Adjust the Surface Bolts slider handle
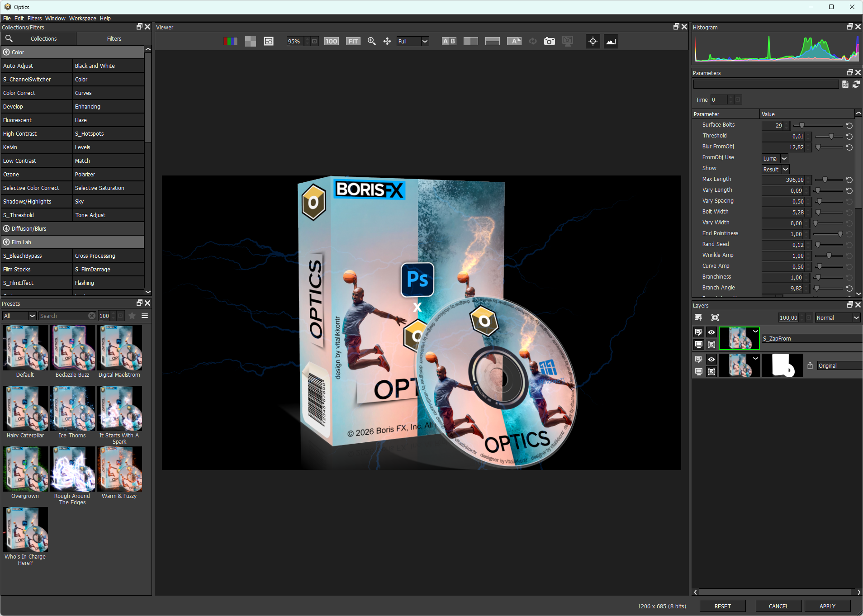 coord(801,125)
